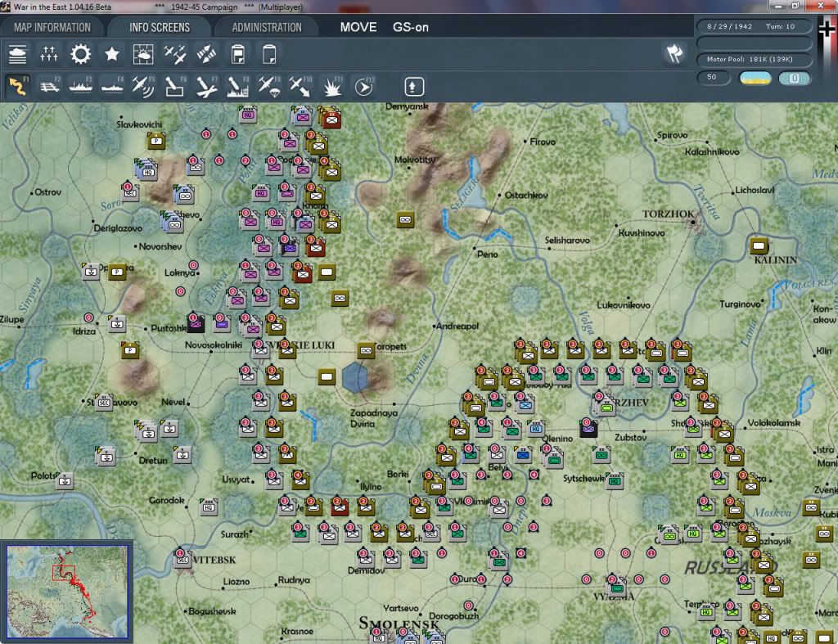This screenshot has width=838, height=644.
Task: Select the F5 Air Recon mode icon
Action: pos(143,86)
